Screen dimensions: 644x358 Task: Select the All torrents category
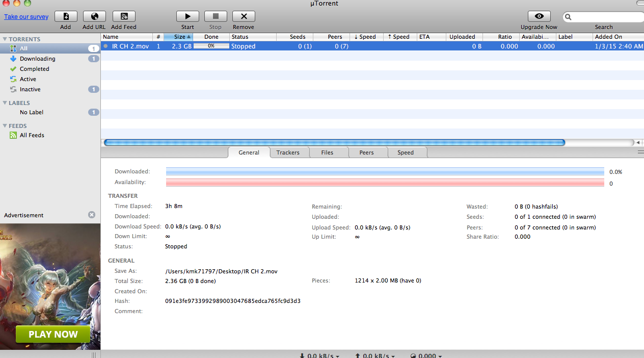[x=50, y=48]
